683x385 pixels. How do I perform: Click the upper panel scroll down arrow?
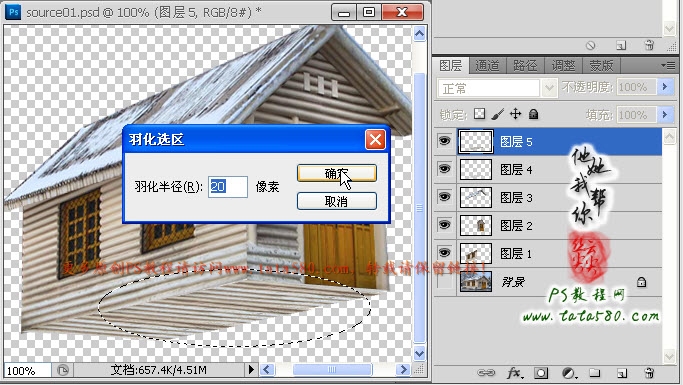point(669,29)
